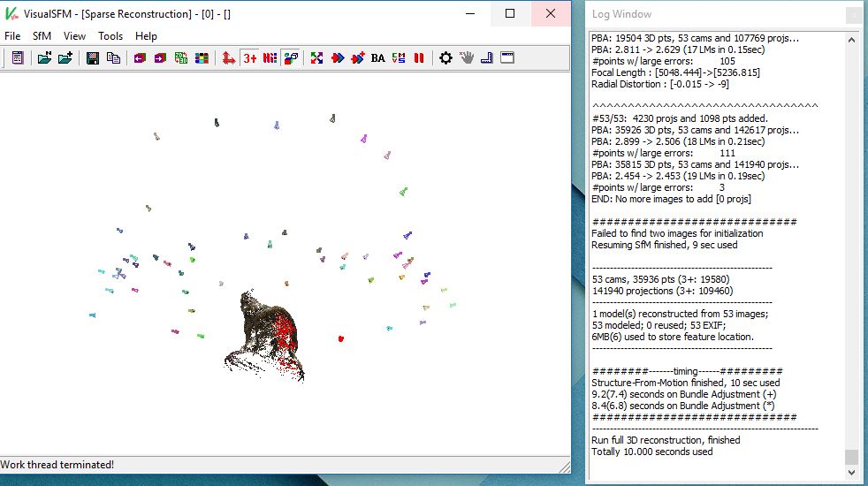
Task: Toggle the 3+ points filter button
Action: tap(250, 58)
